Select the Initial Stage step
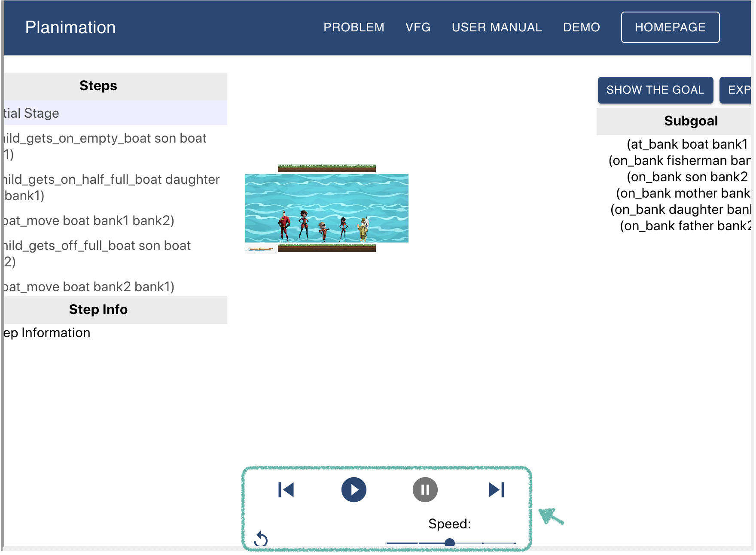The width and height of the screenshot is (756, 555). click(116, 113)
